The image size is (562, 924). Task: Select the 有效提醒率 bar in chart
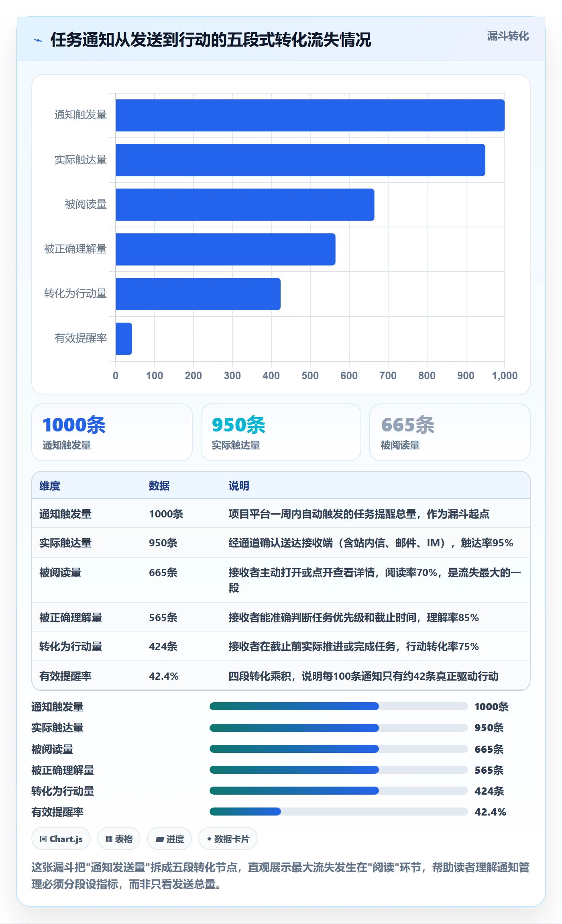(124, 338)
